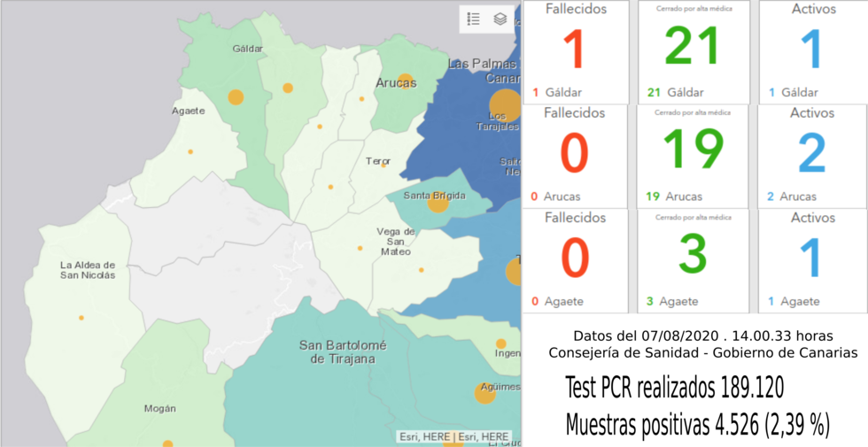The height and width of the screenshot is (447, 868).
Task: Click the Agüimes orange circle marker
Action: click(x=484, y=393)
